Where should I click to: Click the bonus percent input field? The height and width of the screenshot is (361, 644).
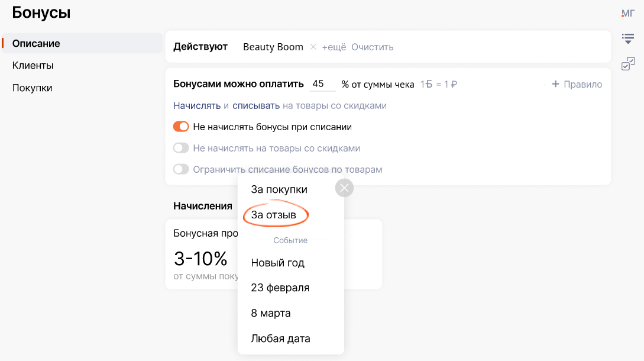(x=322, y=84)
